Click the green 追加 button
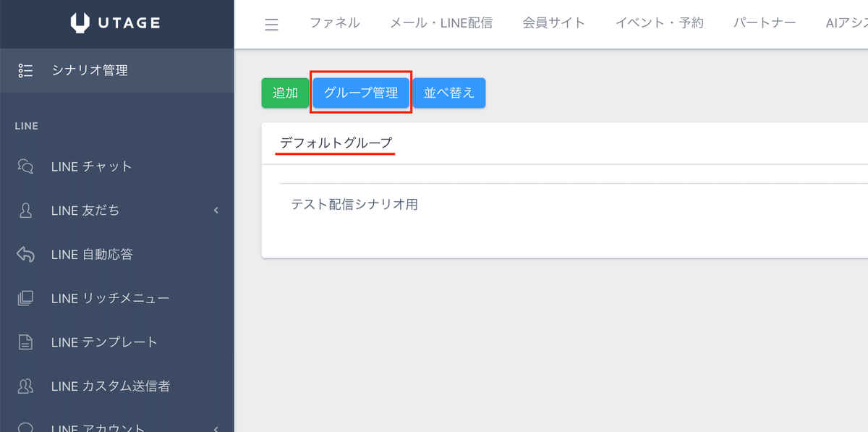Viewport: 868px width, 432px height. [x=285, y=93]
